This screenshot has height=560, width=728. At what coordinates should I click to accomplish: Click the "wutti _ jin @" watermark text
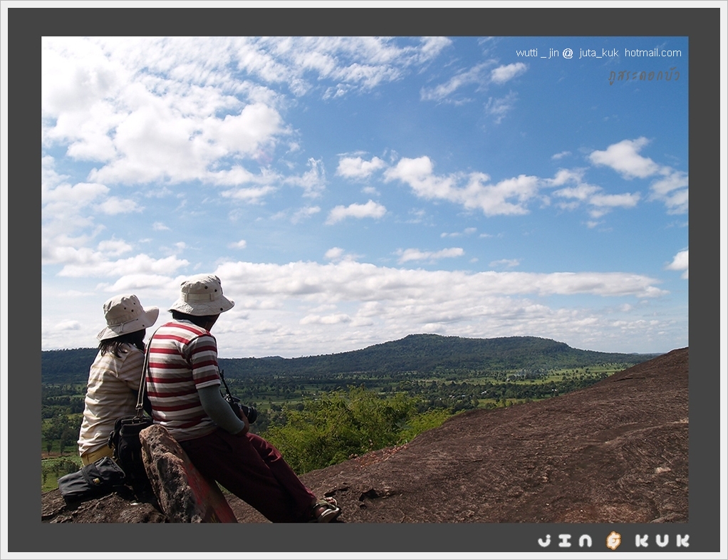pos(544,53)
